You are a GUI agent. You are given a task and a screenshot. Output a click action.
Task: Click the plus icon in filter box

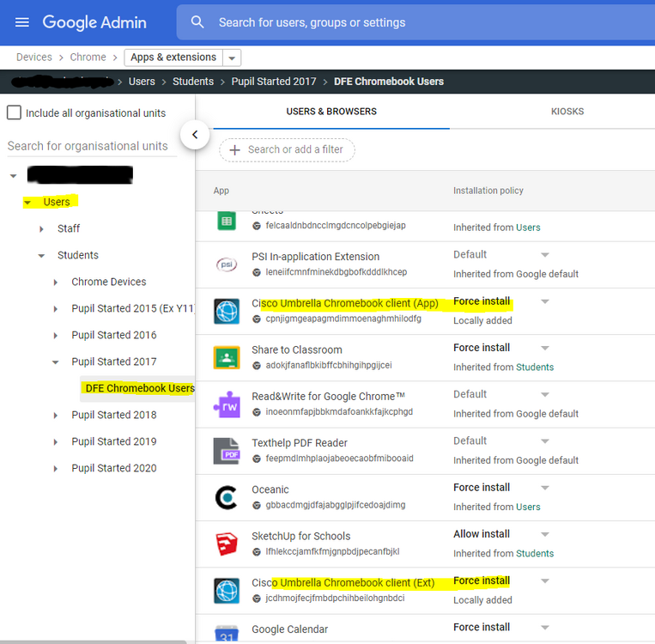click(234, 150)
